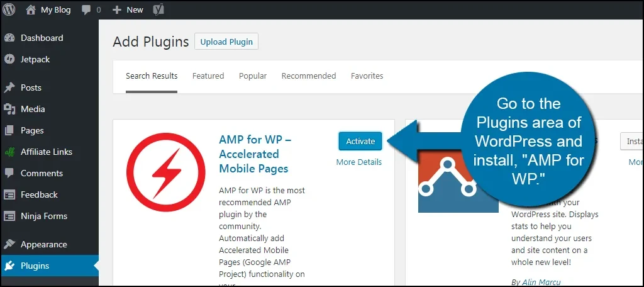This screenshot has width=644, height=287.
Task: Click the Dashboard gauge icon
Action: tap(9, 38)
